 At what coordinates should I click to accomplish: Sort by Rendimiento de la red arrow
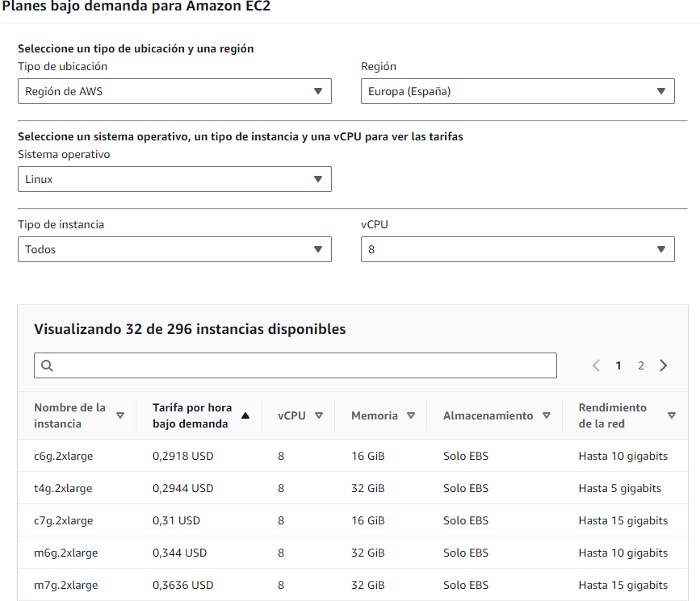point(672,415)
